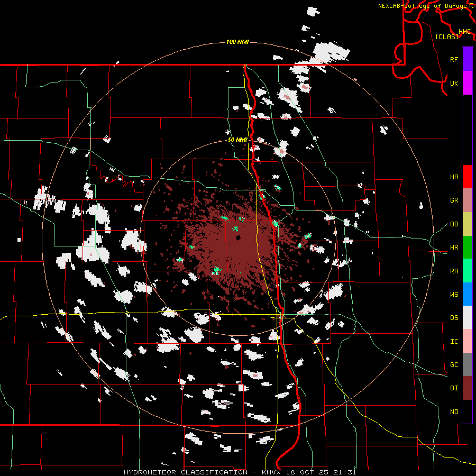
Task: Click the BI brown legend swatch
Action: click(x=467, y=388)
